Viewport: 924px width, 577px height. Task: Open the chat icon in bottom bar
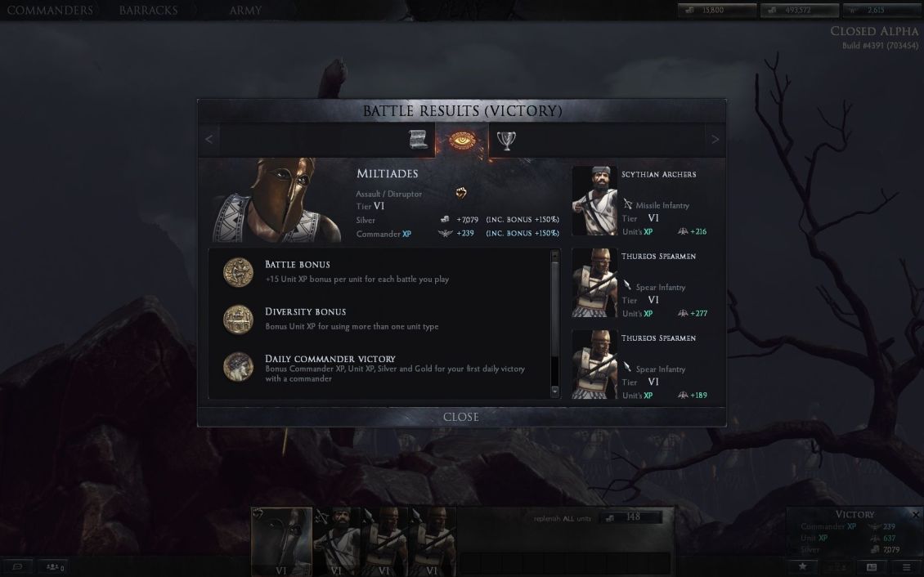tap(18, 567)
